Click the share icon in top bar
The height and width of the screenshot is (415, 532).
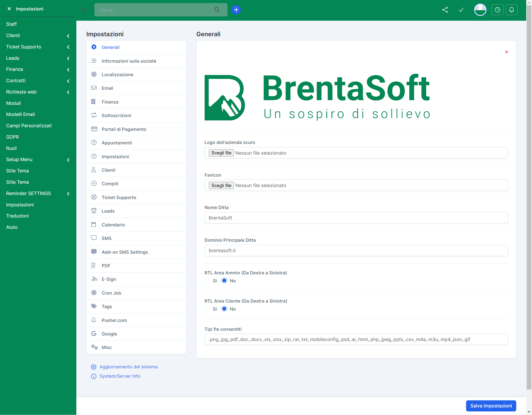[x=445, y=10]
